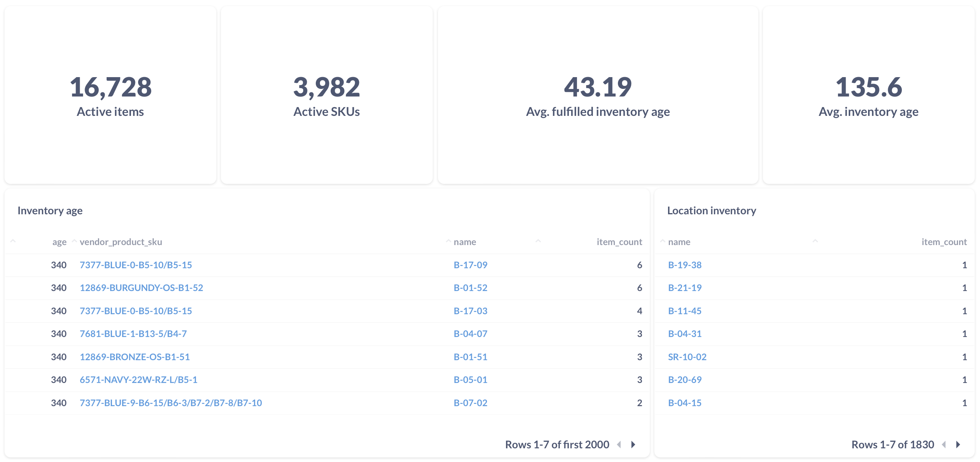Go to previous page of Inventory age table
The image size is (980, 462).
(x=619, y=445)
